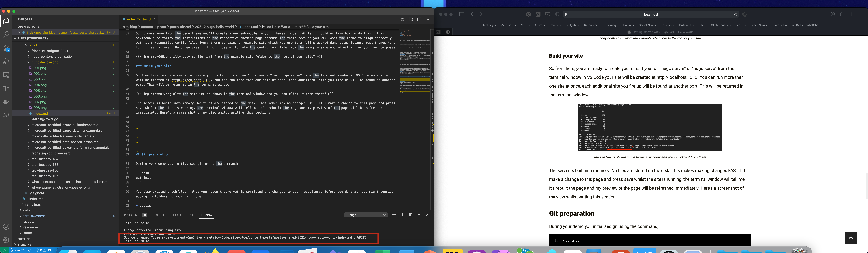
Task: Switch to the OUTPUT tab
Action: (x=158, y=215)
